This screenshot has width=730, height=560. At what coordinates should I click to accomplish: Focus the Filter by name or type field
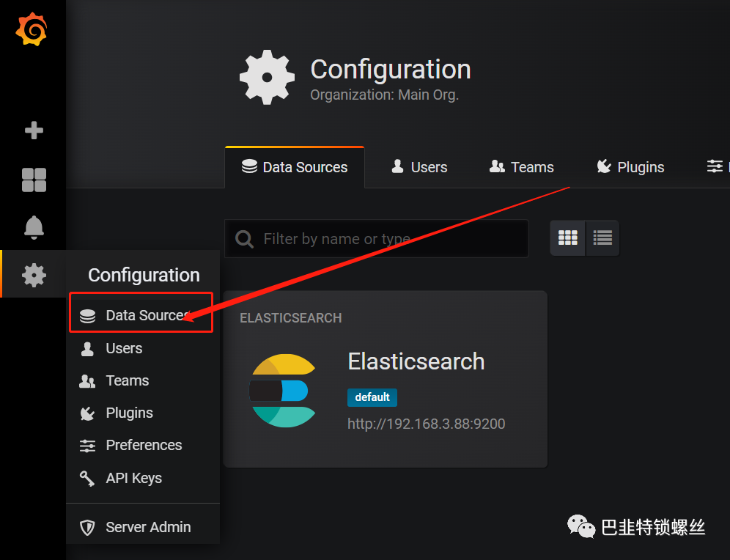377,239
